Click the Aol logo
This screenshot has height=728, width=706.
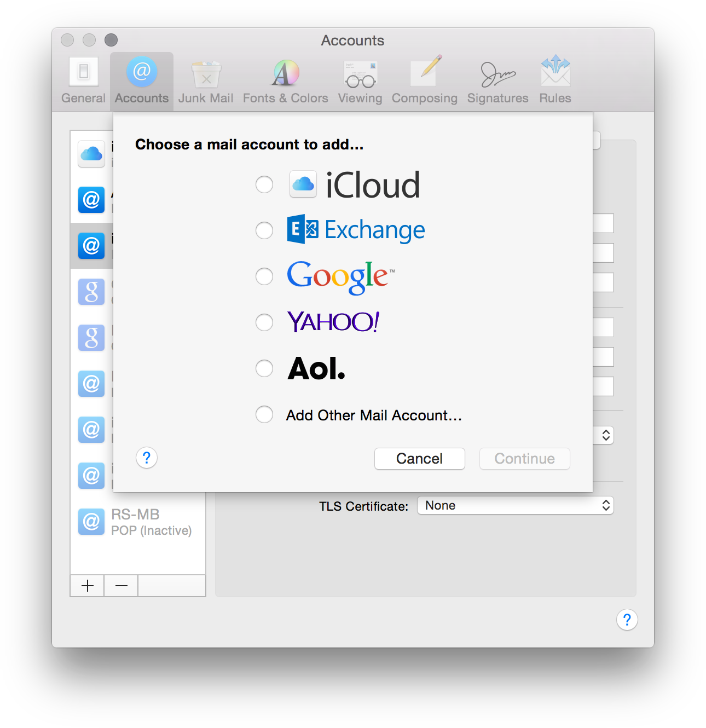point(316,368)
